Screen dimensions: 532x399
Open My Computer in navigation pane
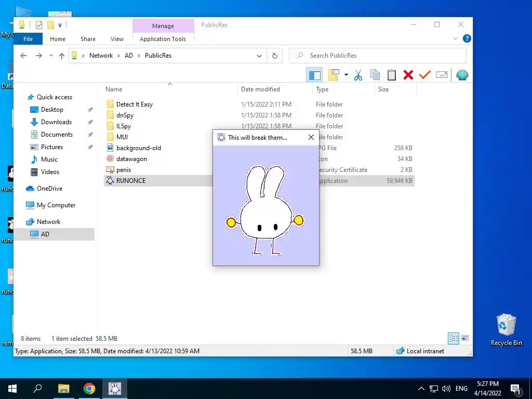(x=56, y=205)
